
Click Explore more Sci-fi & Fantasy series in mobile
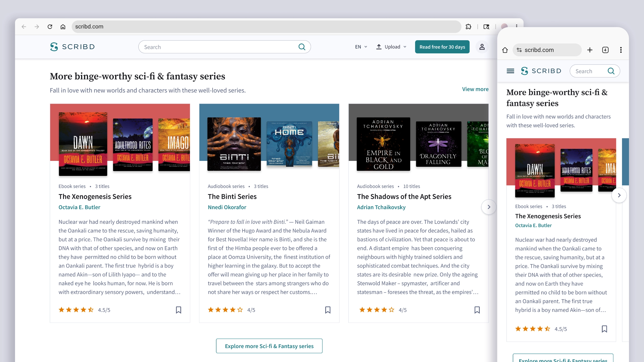(563, 359)
